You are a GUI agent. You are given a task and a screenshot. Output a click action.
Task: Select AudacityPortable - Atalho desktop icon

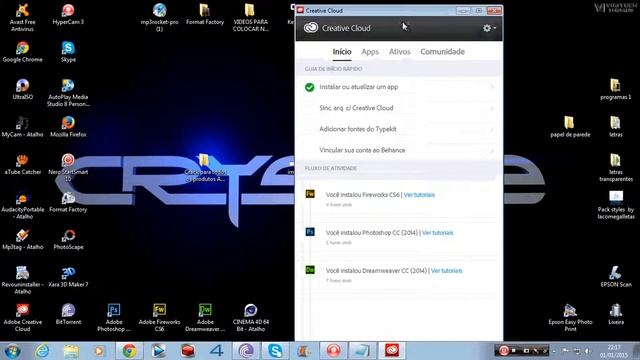(22, 205)
